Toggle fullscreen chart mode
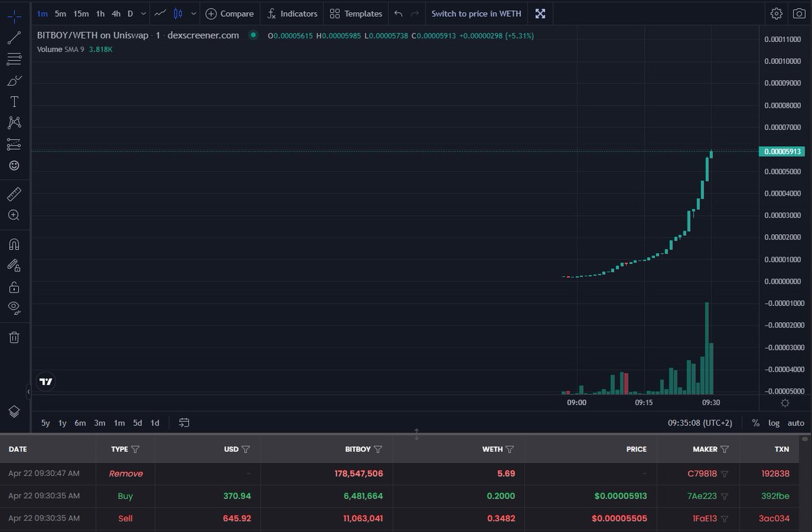812x532 pixels. (540, 14)
